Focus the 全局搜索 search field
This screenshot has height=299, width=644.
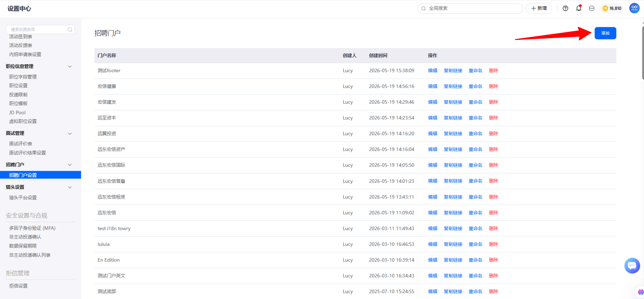pyautogui.click(x=470, y=8)
